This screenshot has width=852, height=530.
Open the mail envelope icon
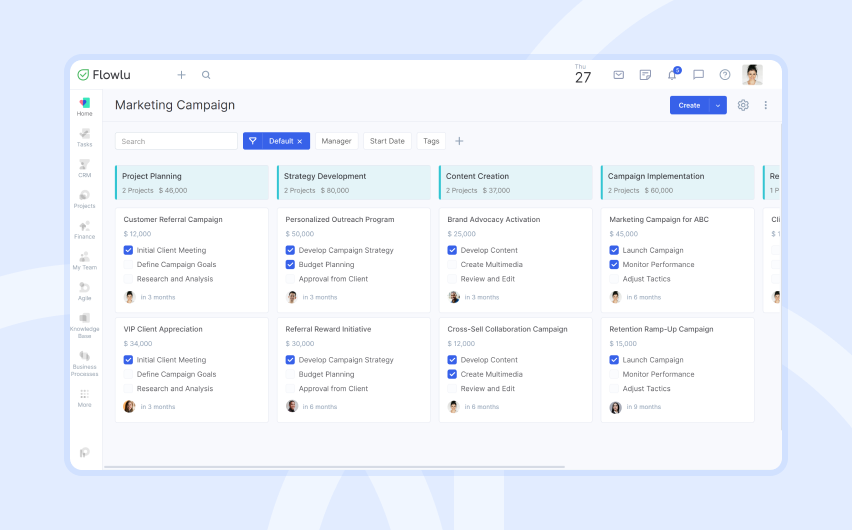(x=618, y=75)
